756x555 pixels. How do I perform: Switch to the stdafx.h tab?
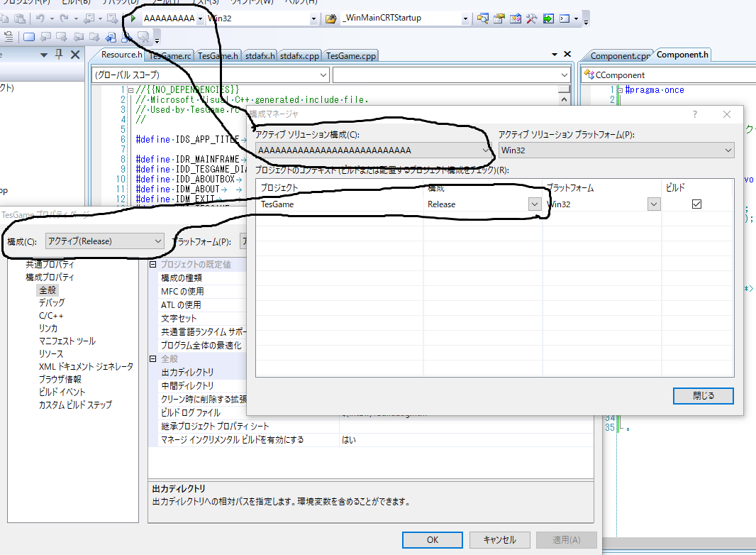pyautogui.click(x=260, y=56)
